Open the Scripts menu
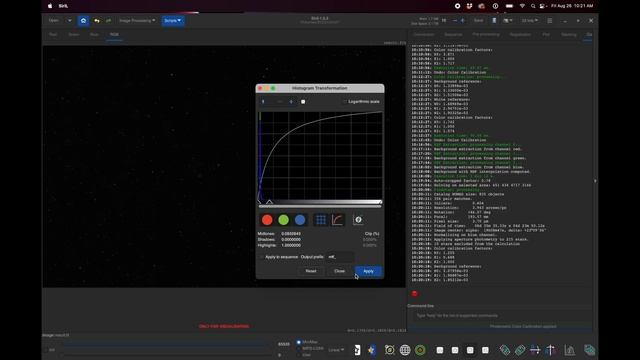 pos(173,20)
